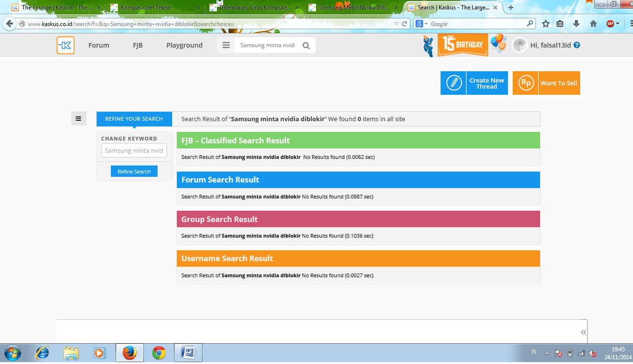Click the Kaskus logo icon

[65, 45]
